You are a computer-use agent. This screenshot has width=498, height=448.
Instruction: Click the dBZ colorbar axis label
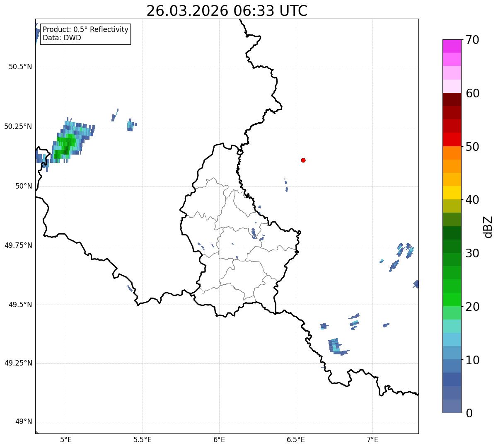(x=488, y=227)
